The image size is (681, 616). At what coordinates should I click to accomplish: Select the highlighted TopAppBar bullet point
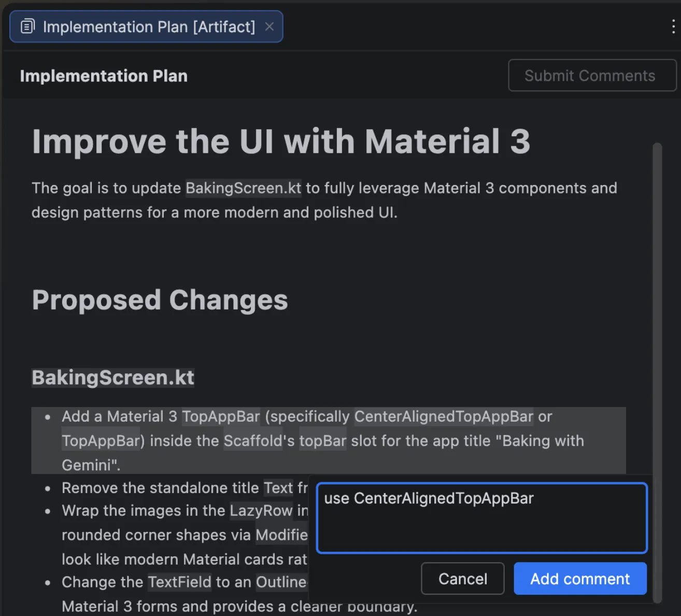point(259,440)
